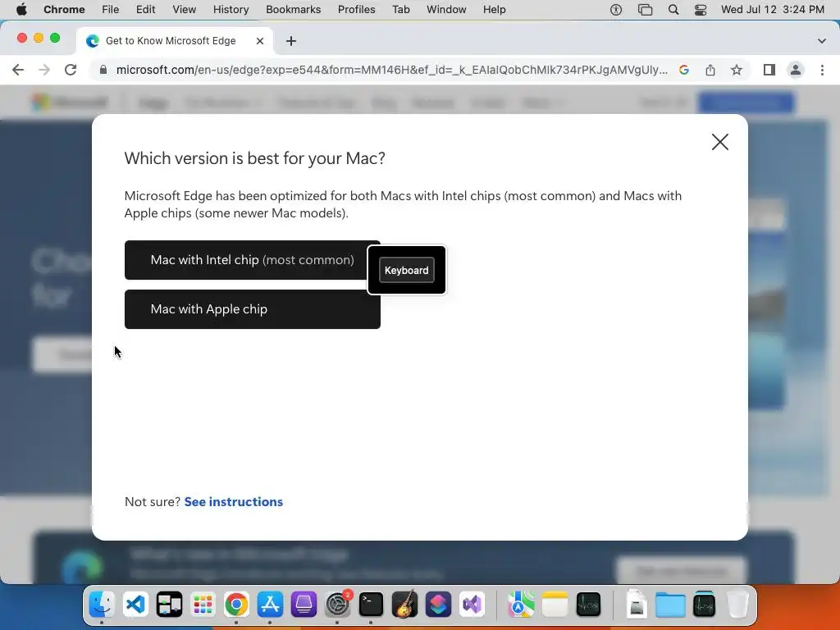Open the Bookmarks menu
The height and width of the screenshot is (630, 840).
coord(293,10)
